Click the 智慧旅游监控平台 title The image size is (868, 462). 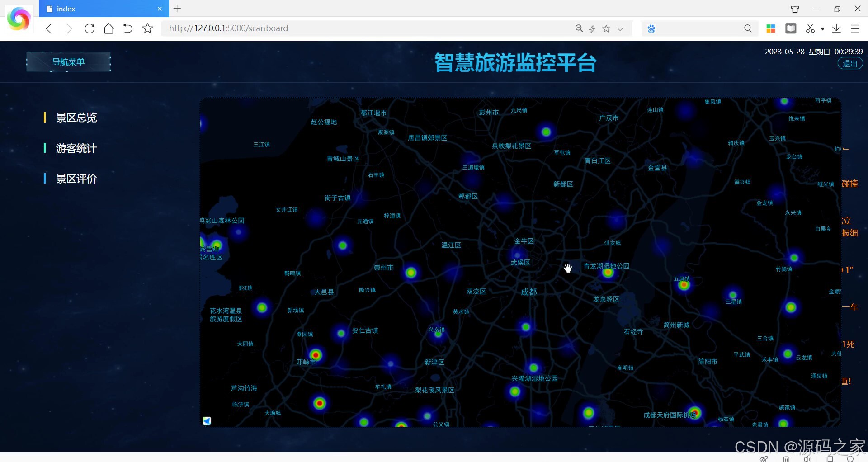pos(515,62)
